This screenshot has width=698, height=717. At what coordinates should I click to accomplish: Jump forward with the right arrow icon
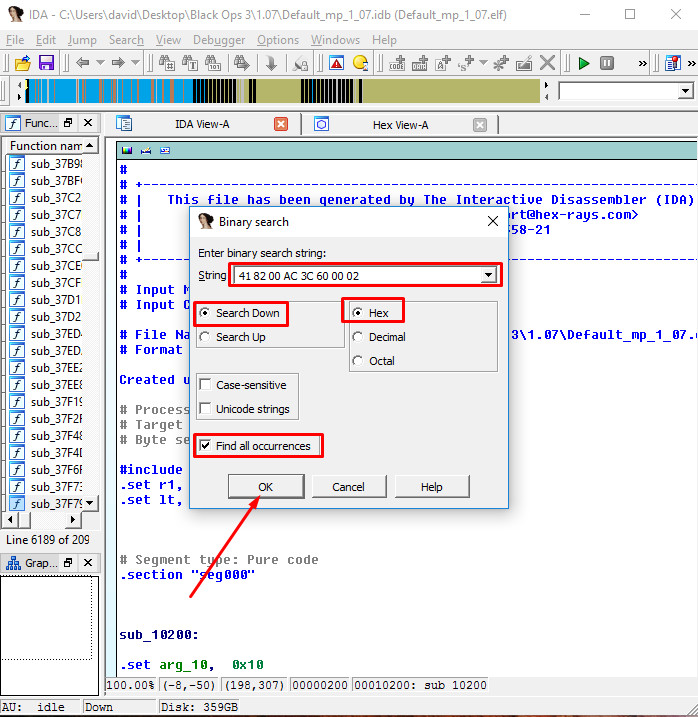118,63
